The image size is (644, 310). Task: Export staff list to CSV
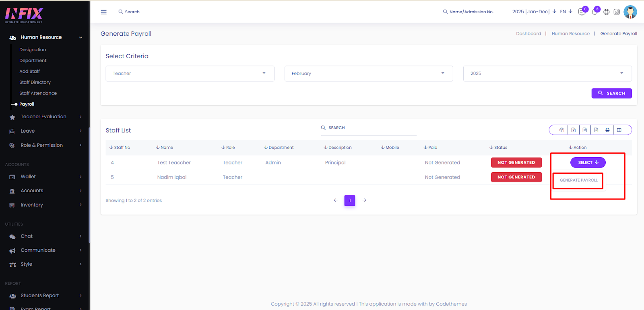(585, 130)
